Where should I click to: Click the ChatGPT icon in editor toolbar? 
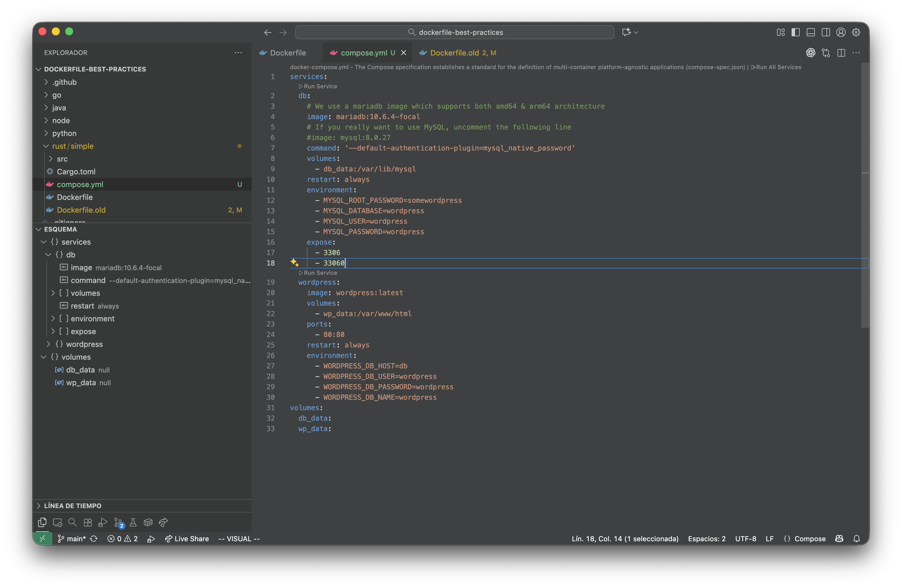810,53
